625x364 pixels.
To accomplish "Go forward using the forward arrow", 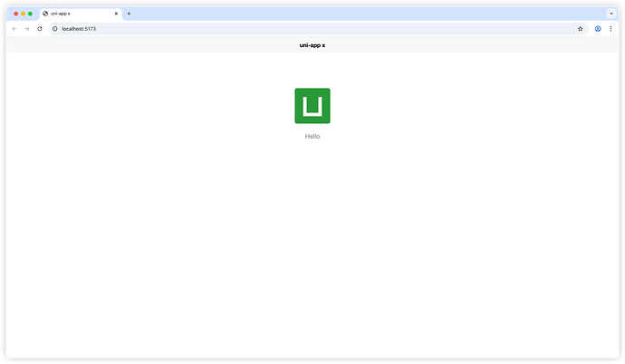I will (x=26, y=29).
